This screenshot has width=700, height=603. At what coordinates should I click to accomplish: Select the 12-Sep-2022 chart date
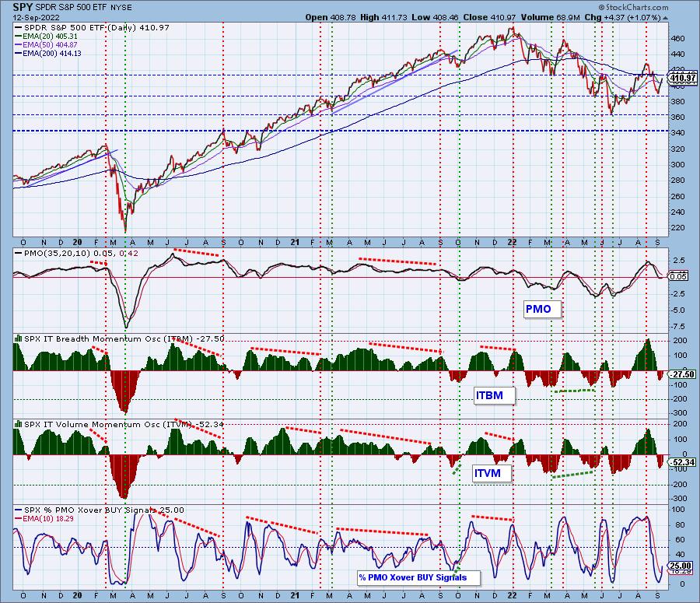coord(36,18)
